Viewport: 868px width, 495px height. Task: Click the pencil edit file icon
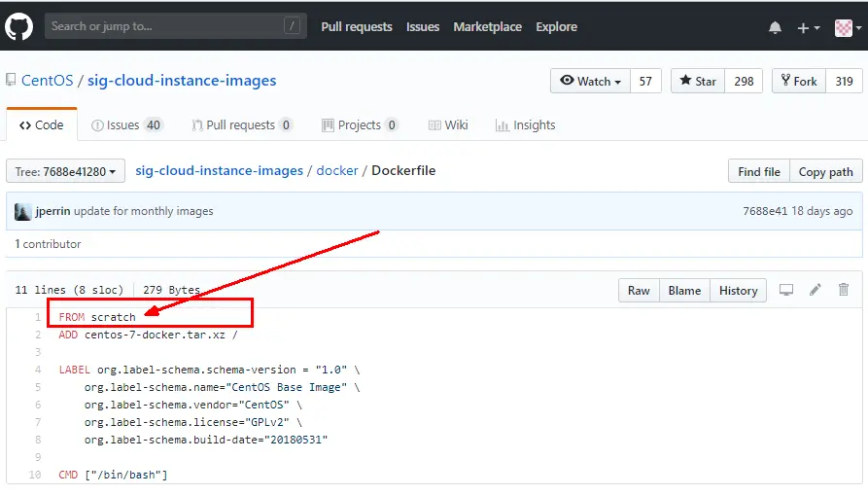pos(815,290)
